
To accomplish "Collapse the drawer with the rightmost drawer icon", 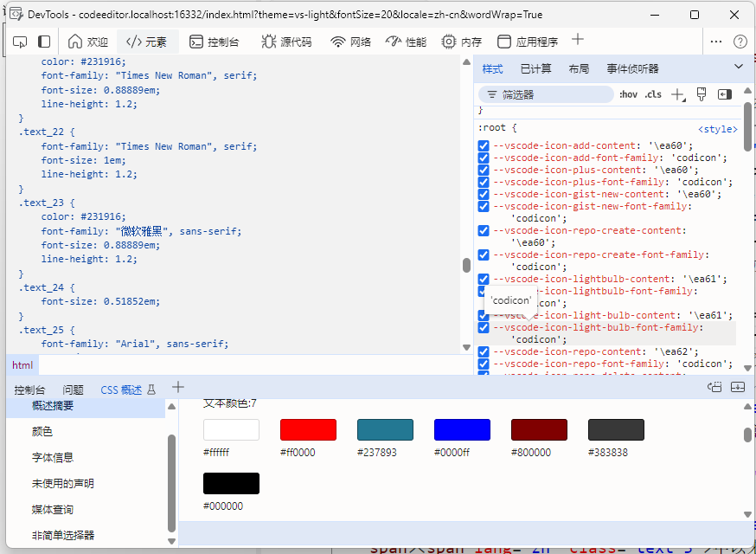I will pos(738,387).
